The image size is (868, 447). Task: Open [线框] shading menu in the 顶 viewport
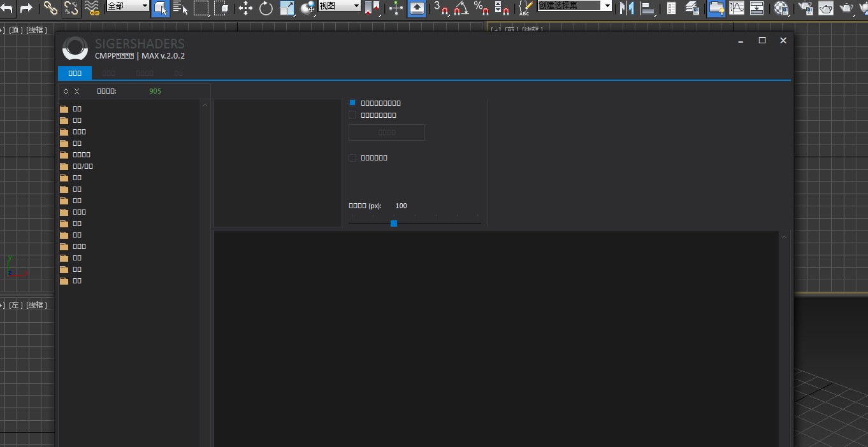tap(37, 30)
